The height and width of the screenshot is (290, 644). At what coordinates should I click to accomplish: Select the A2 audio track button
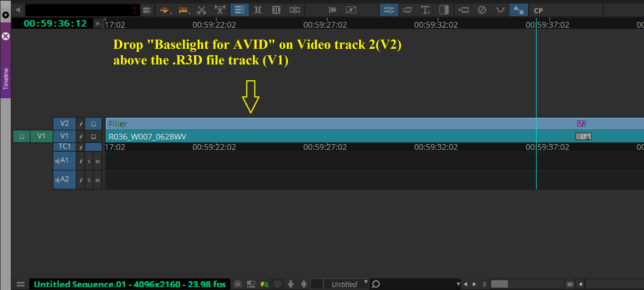[x=64, y=179]
